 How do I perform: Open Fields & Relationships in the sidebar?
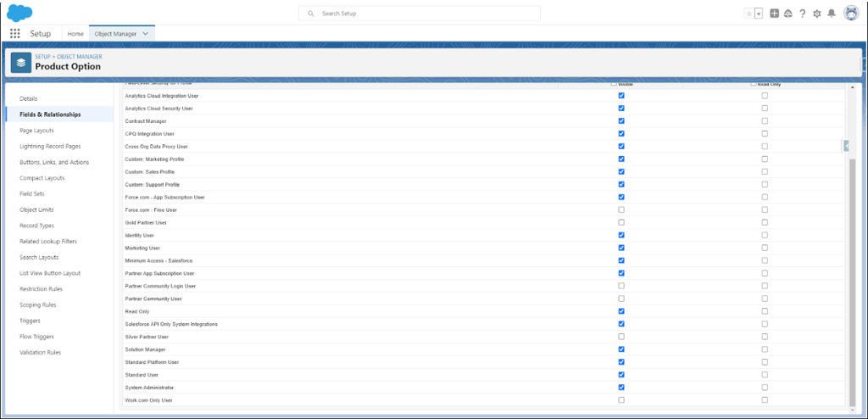click(x=50, y=115)
